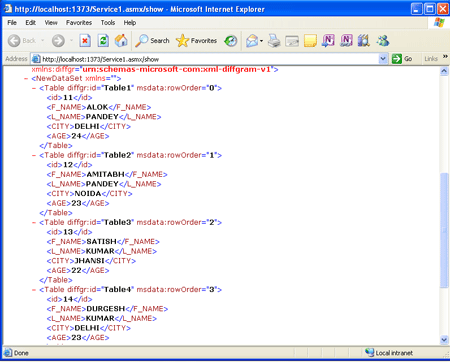Viewport: 450px width, 362px height.
Task: Collapse the Table2 node
Action: click(34, 156)
